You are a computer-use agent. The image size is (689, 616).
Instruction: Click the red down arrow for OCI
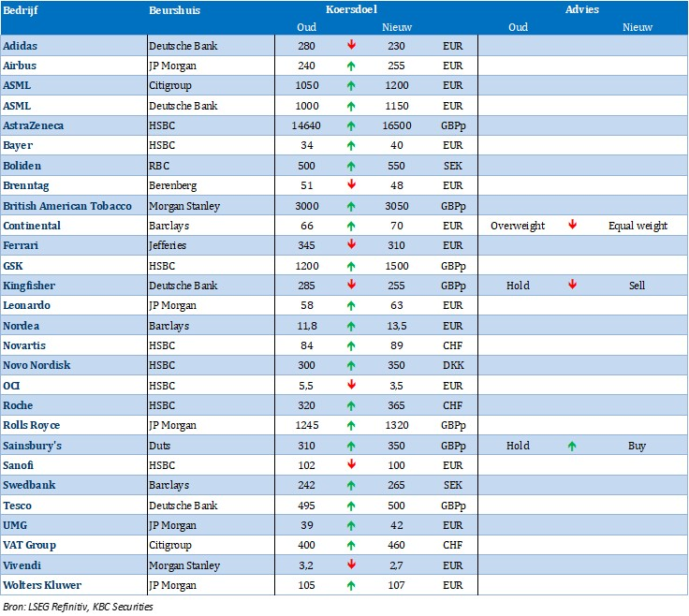click(351, 386)
